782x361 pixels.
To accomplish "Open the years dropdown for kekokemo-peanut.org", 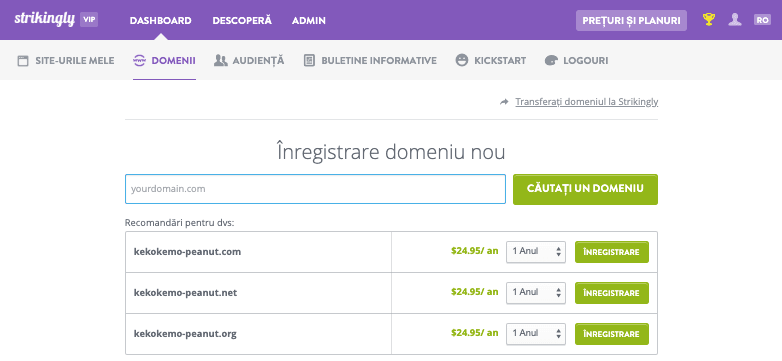I will (536, 334).
